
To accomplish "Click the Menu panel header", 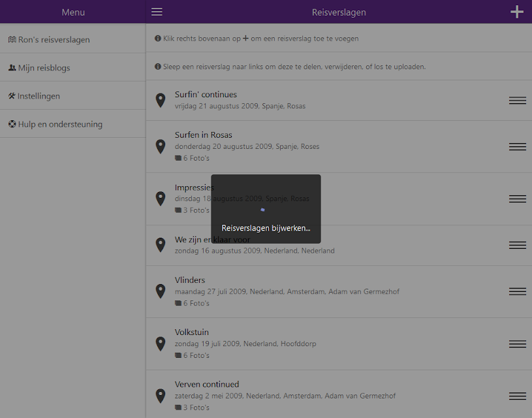I will coord(73,12).
